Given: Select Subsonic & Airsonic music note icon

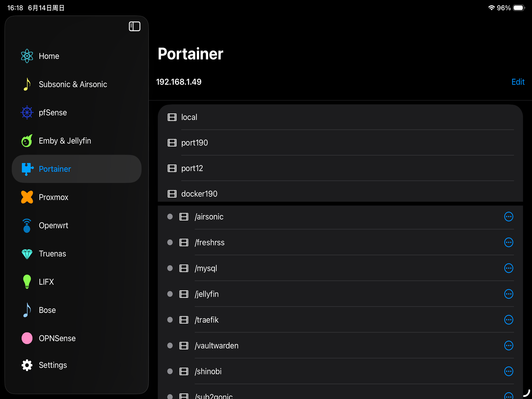Looking at the screenshot, I should point(27,84).
